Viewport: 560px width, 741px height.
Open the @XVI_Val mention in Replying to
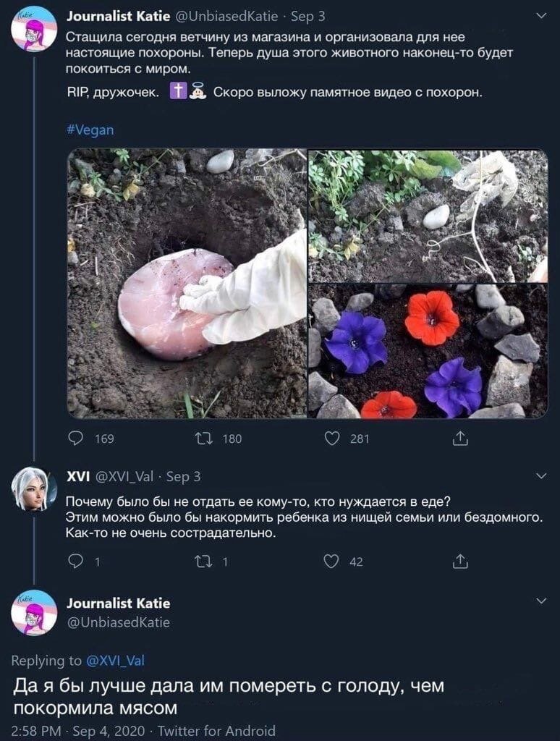(x=115, y=660)
